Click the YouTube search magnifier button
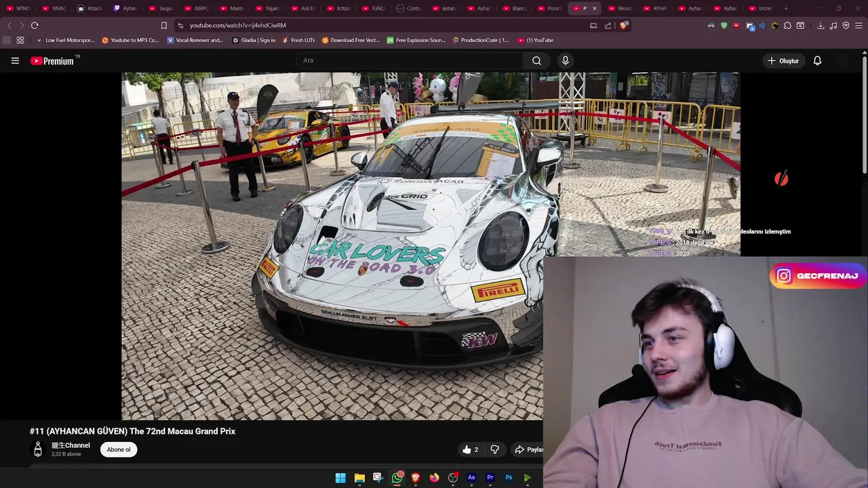The height and width of the screenshot is (488, 868). point(536,60)
